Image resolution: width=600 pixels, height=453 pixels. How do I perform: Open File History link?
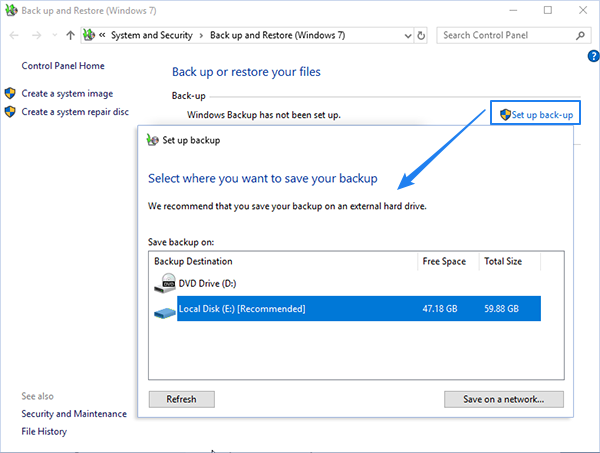click(44, 432)
